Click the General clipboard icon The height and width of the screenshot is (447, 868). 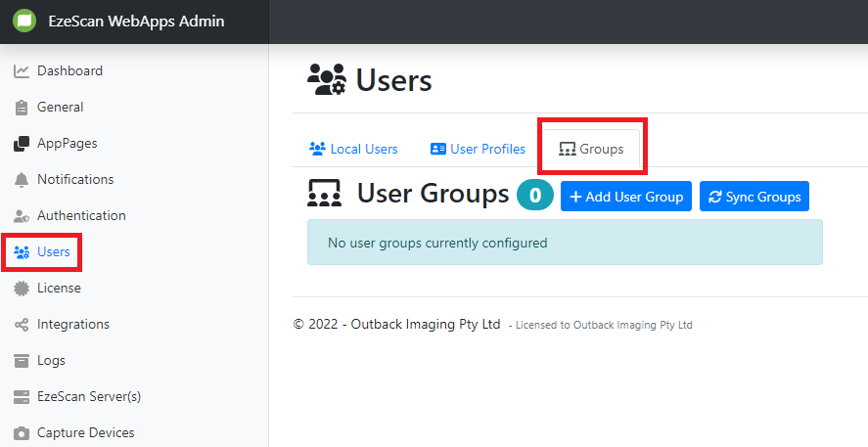tap(22, 108)
